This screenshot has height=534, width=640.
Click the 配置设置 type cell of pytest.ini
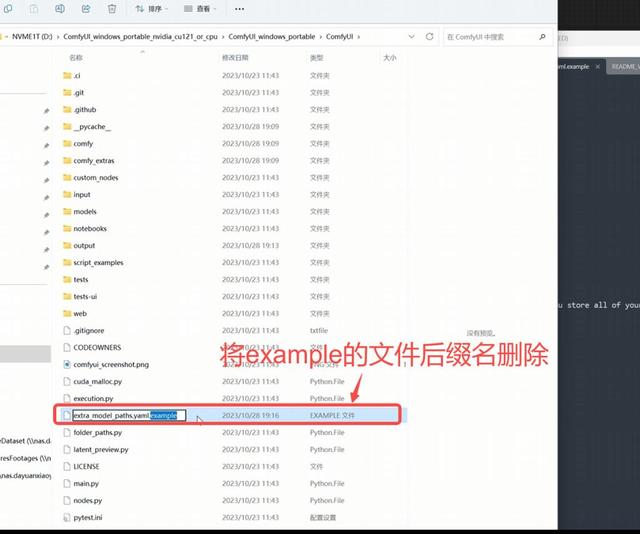click(322, 517)
